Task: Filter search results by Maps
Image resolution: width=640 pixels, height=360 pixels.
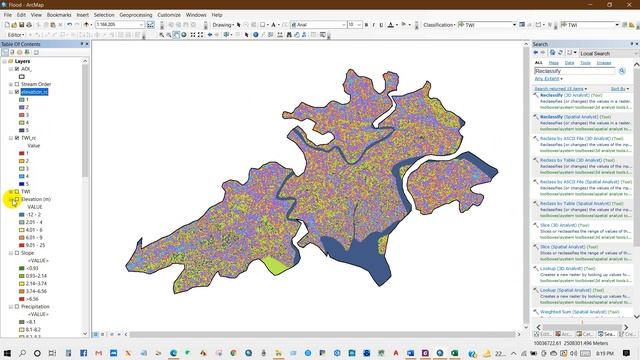Action: tap(553, 63)
